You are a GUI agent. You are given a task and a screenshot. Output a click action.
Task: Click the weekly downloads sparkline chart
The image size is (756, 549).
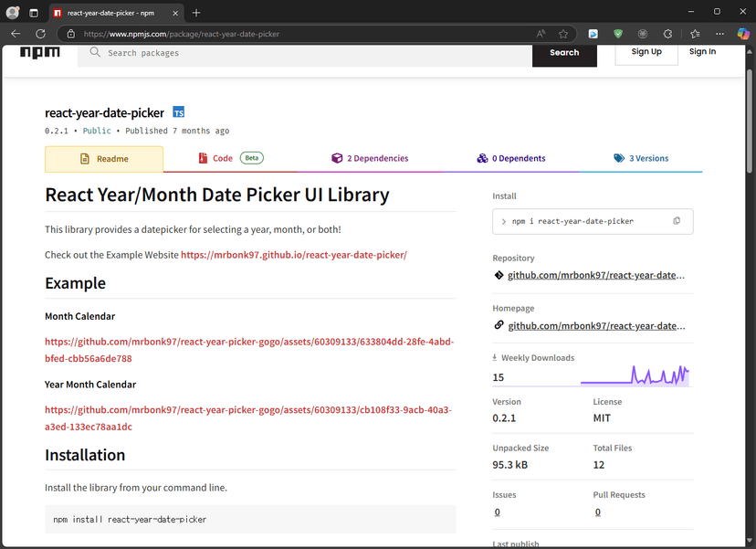click(635, 375)
